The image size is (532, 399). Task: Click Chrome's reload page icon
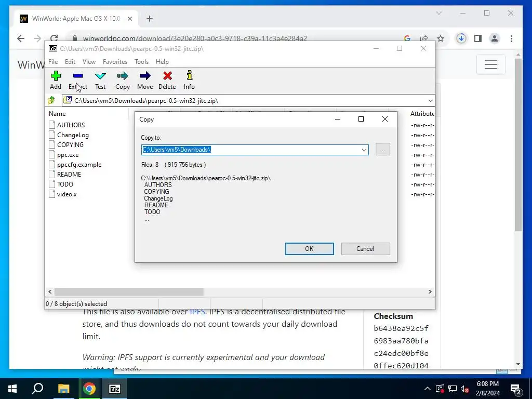click(x=54, y=38)
